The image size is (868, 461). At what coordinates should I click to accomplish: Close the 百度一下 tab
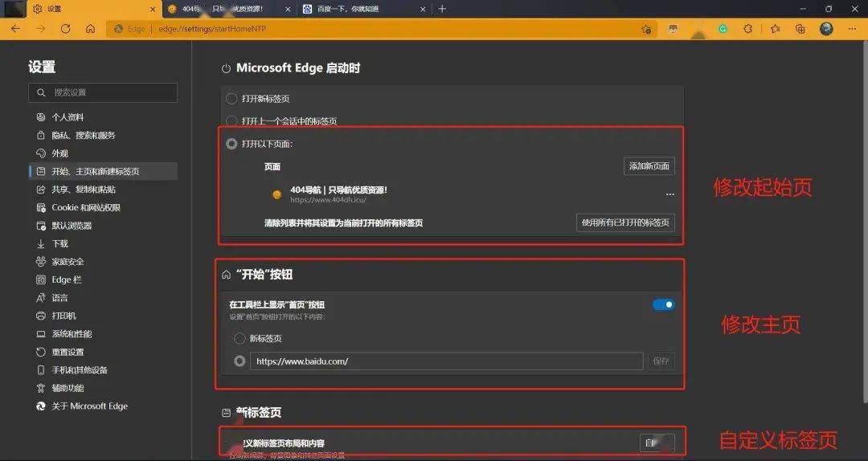423,9
